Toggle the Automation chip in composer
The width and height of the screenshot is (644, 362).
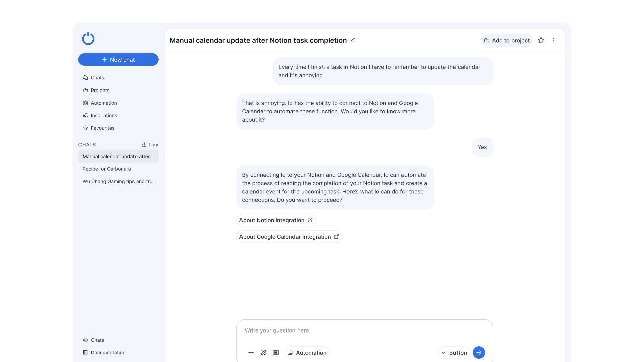[x=307, y=352]
